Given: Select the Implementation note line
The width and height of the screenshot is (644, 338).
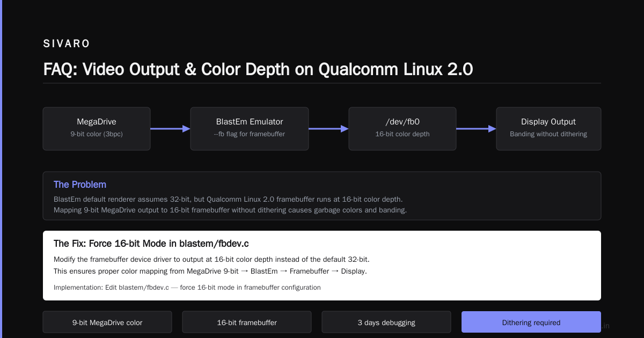Looking at the screenshot, I should (187, 288).
